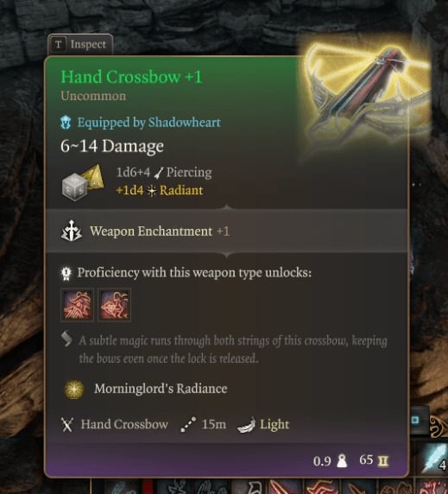Image resolution: width=448 pixels, height=494 pixels.
Task: Click the crossed-swords Hand Crossbow type icon
Action: tap(67, 424)
